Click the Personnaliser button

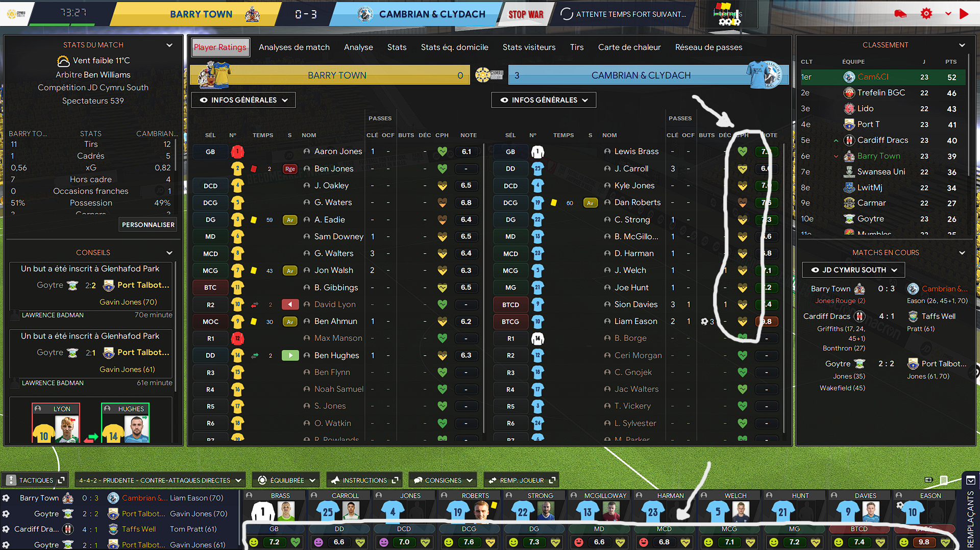point(148,224)
